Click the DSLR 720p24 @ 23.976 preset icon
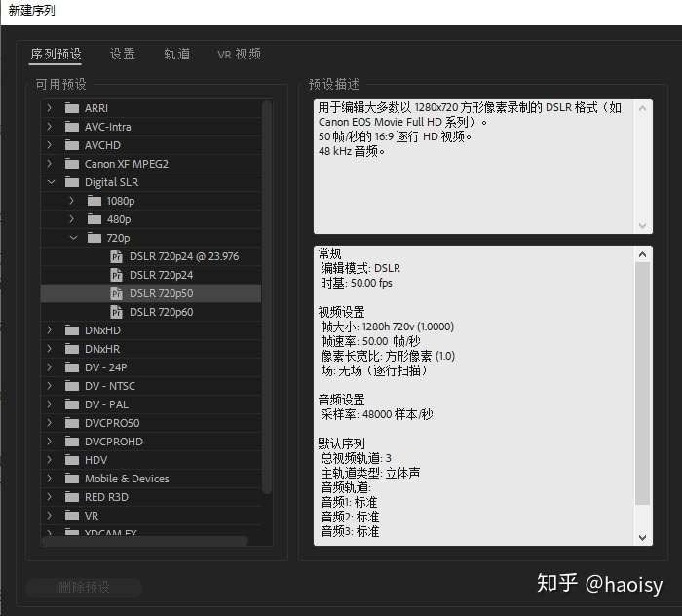The image size is (682, 616). point(116,256)
